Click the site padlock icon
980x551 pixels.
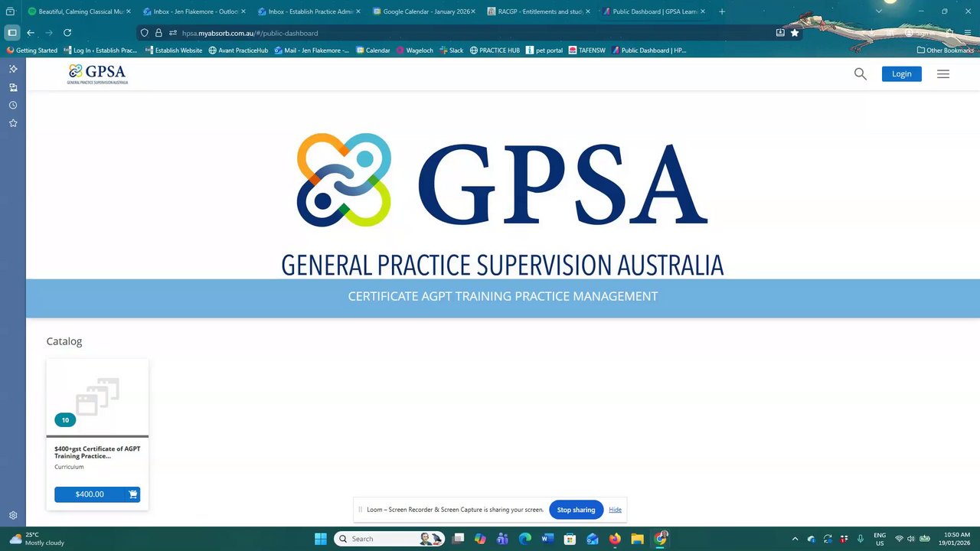(x=158, y=33)
